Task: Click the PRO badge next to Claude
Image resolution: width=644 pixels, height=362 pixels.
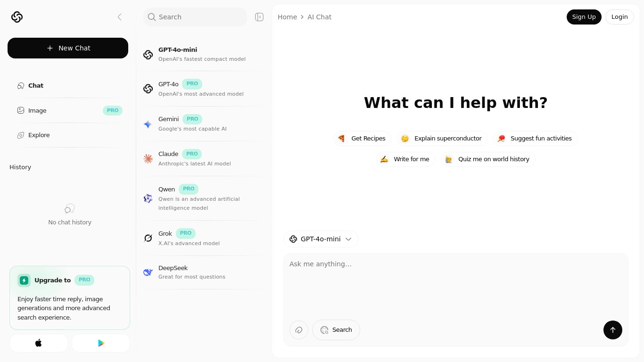Action: 192,154
